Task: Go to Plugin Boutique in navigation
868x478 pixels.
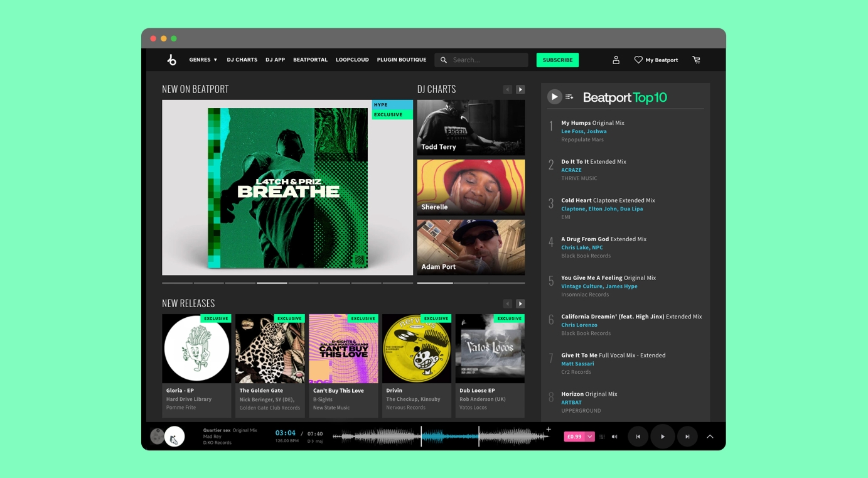Action: tap(401, 60)
